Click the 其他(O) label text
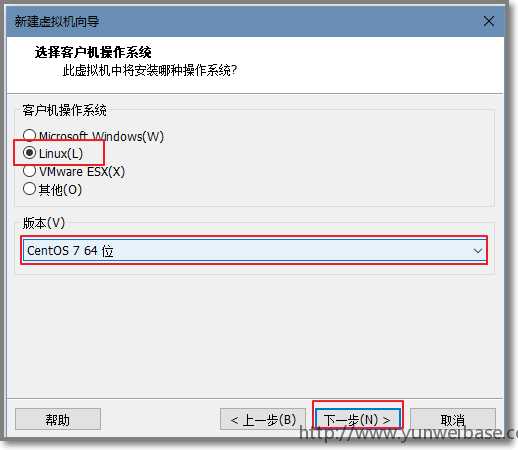 point(60,190)
